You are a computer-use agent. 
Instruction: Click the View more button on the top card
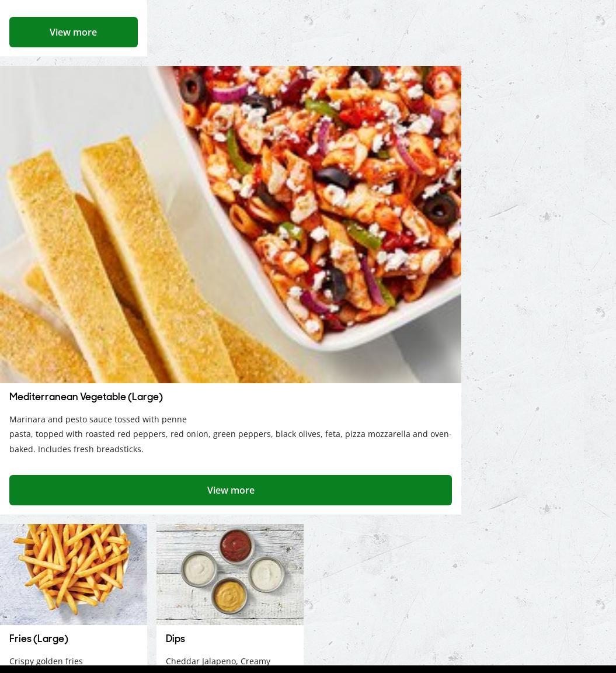pos(74,32)
